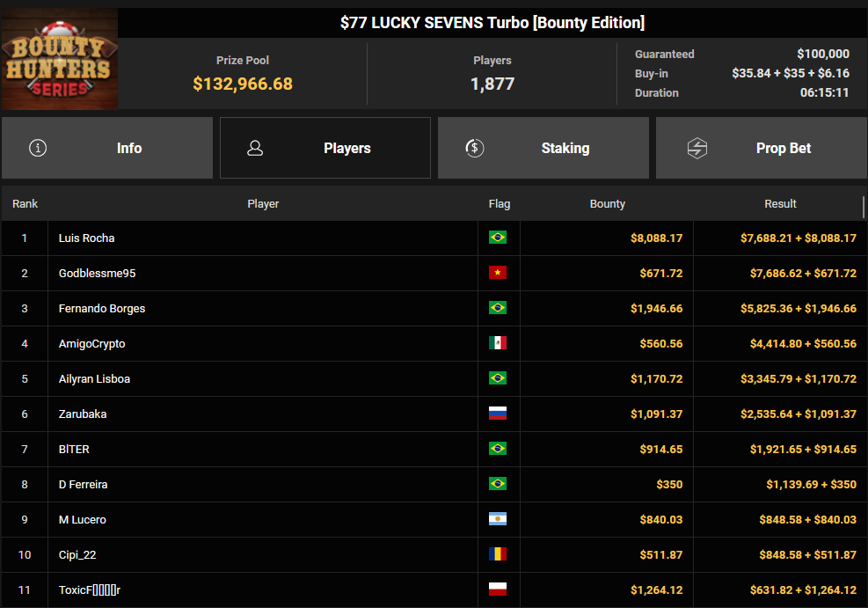Click the $914.65 bounty value
Screen dimensions: 868x608
(661, 449)
